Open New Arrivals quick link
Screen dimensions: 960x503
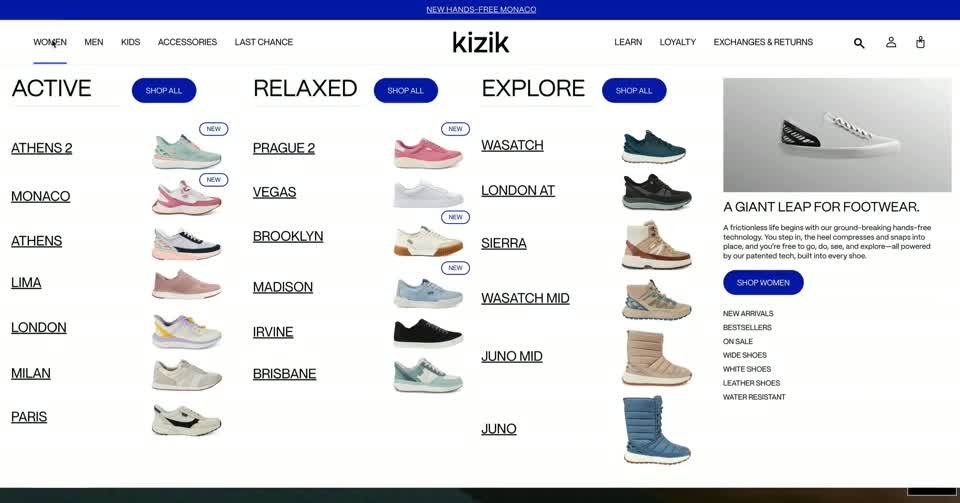[748, 313]
